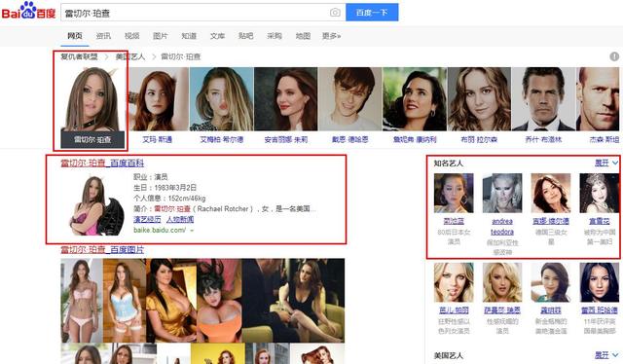Open the 演艺经历 sublink
The image size is (623, 364).
(x=147, y=219)
